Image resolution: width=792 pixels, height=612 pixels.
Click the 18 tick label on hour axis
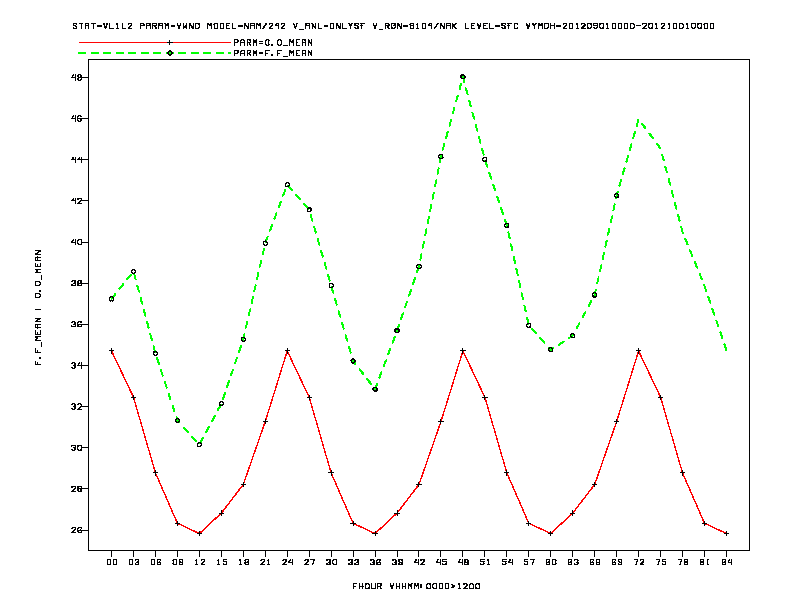coord(243,562)
